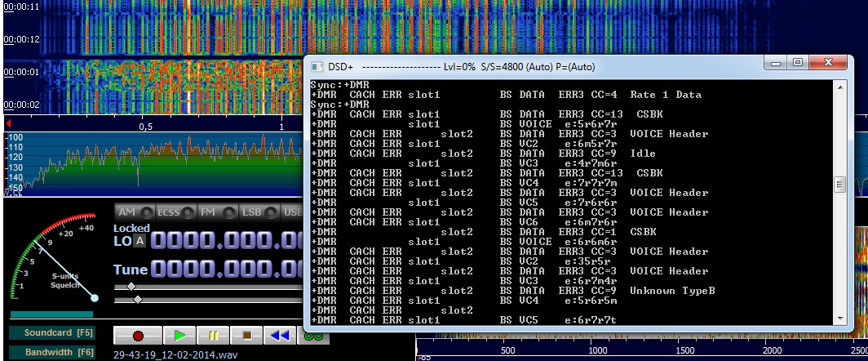Click the 'e:35r5r' VC2 log entry

point(461,261)
